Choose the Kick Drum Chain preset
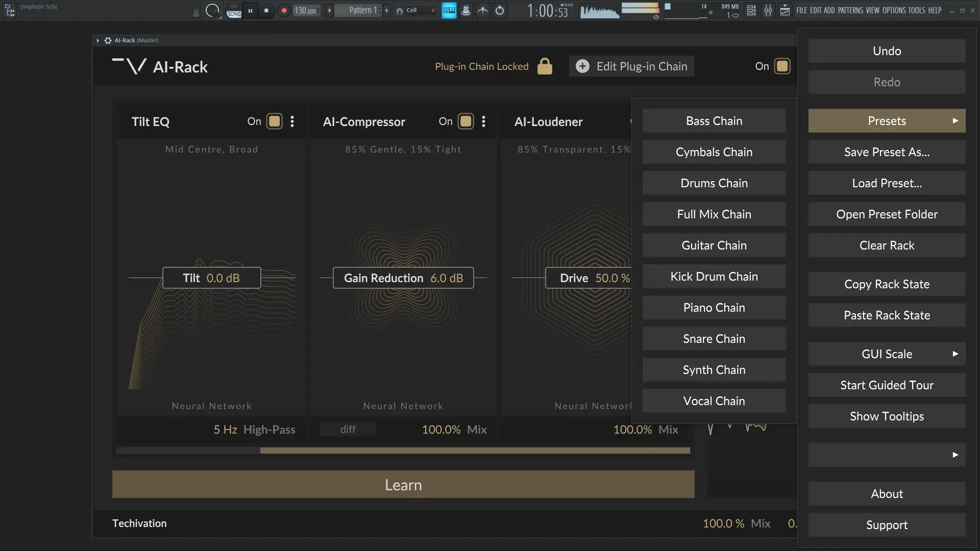The height and width of the screenshot is (551, 980). [x=714, y=277]
